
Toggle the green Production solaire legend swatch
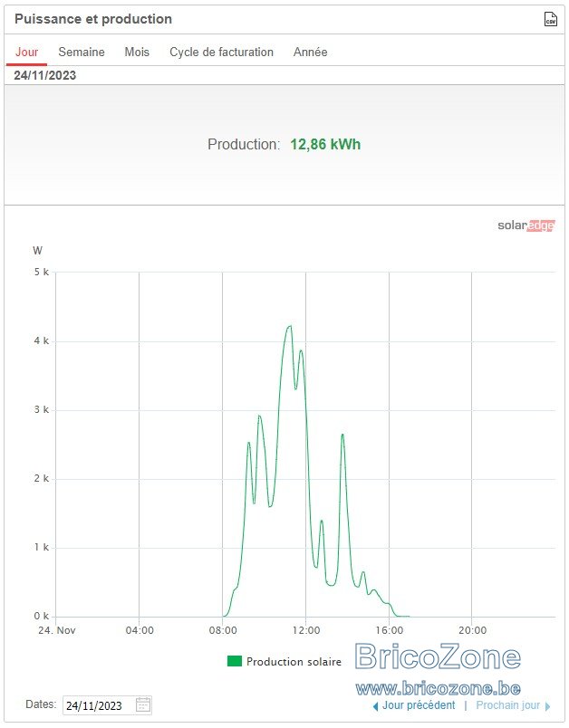(235, 661)
